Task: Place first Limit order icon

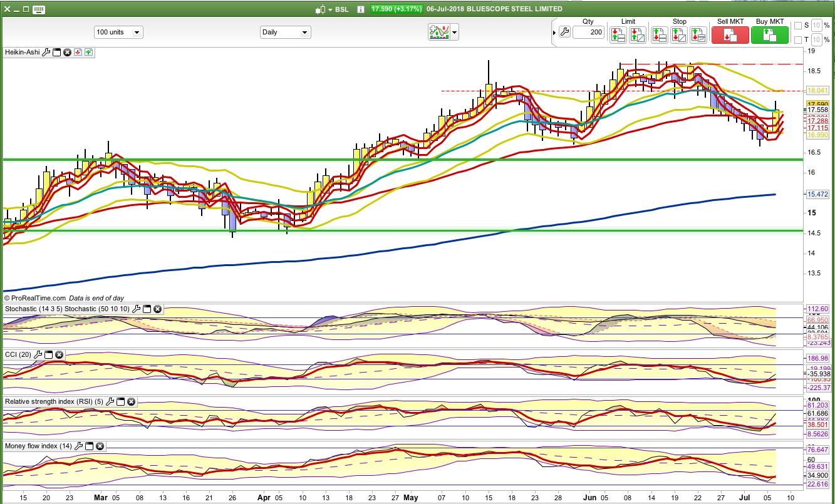Action: click(x=618, y=35)
